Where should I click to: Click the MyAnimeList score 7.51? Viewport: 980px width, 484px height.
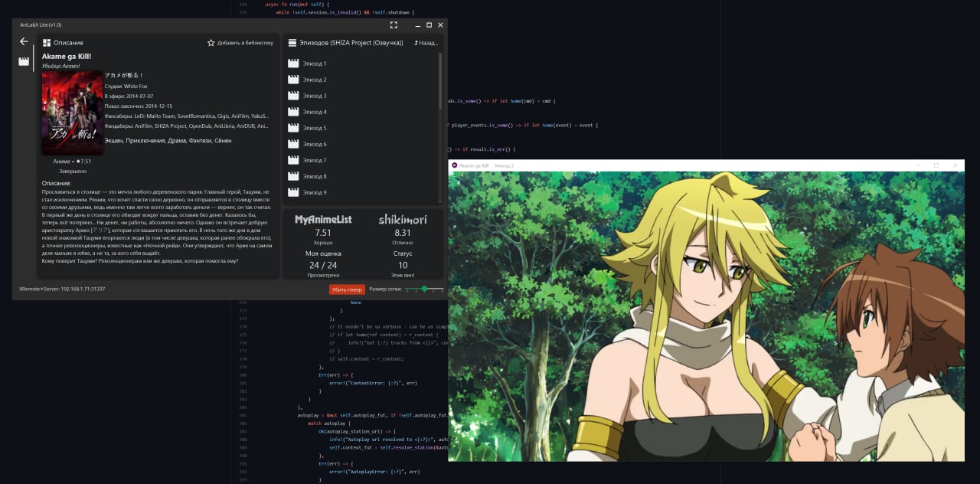pyautogui.click(x=323, y=232)
